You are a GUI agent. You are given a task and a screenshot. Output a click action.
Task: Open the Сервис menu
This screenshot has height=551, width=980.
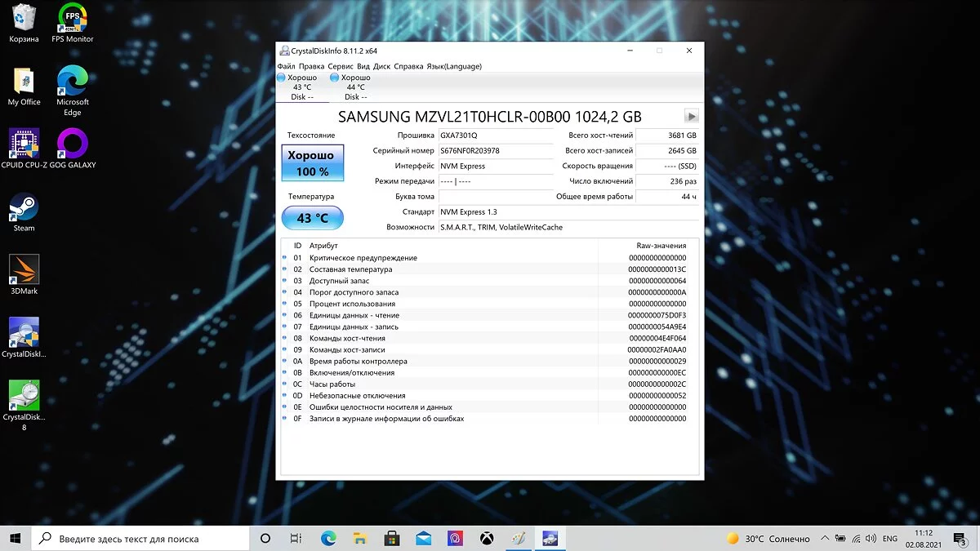click(x=341, y=66)
